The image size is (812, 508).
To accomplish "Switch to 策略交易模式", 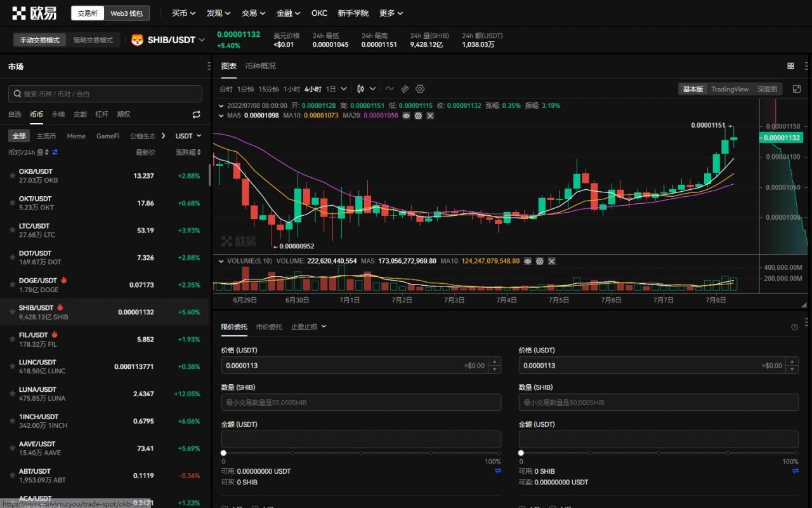I will coord(93,40).
